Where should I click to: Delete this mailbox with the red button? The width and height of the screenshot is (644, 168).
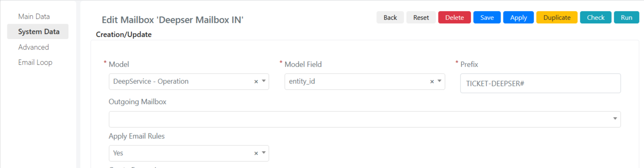454,18
